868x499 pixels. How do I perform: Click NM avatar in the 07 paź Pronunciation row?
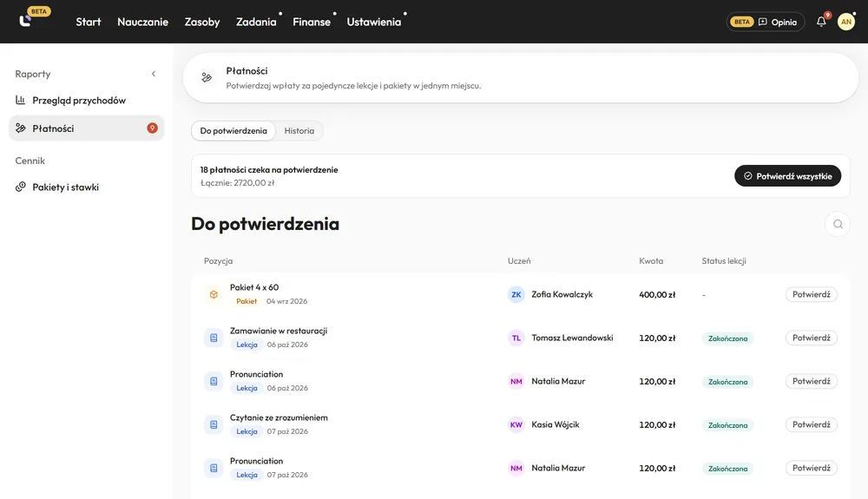(516, 468)
